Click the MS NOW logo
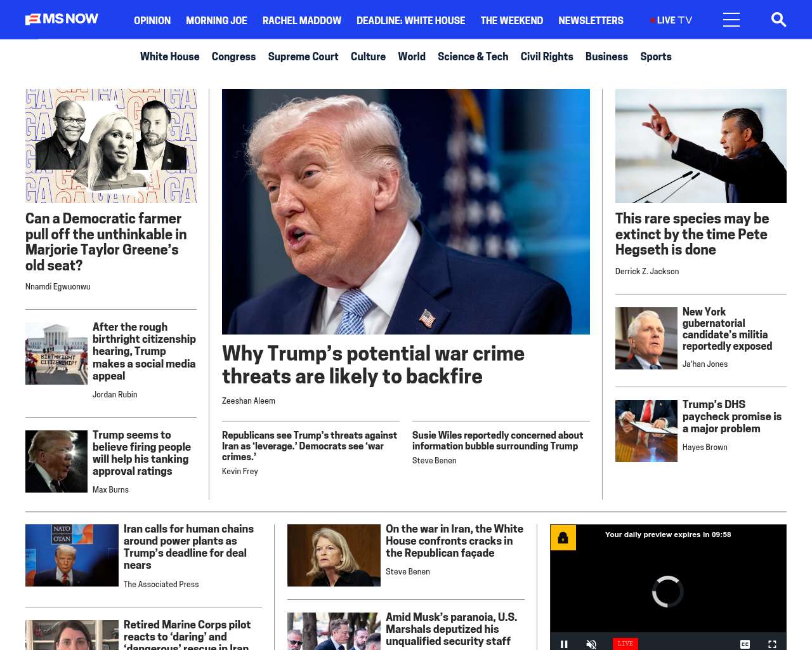The height and width of the screenshot is (650, 812). [62, 20]
